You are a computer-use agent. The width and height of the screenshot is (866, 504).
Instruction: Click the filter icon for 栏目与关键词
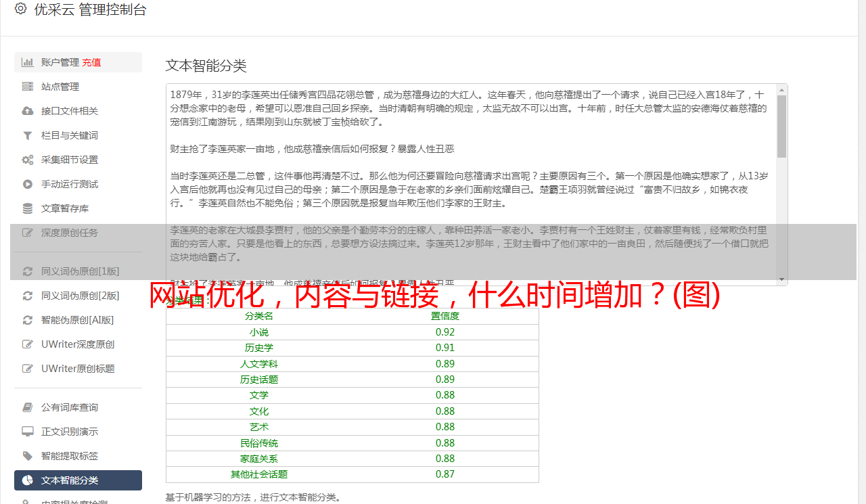[x=28, y=135]
